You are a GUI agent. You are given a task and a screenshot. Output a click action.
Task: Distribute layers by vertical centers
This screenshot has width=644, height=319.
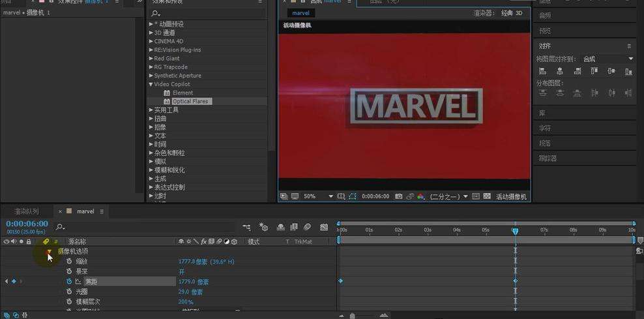coord(559,93)
